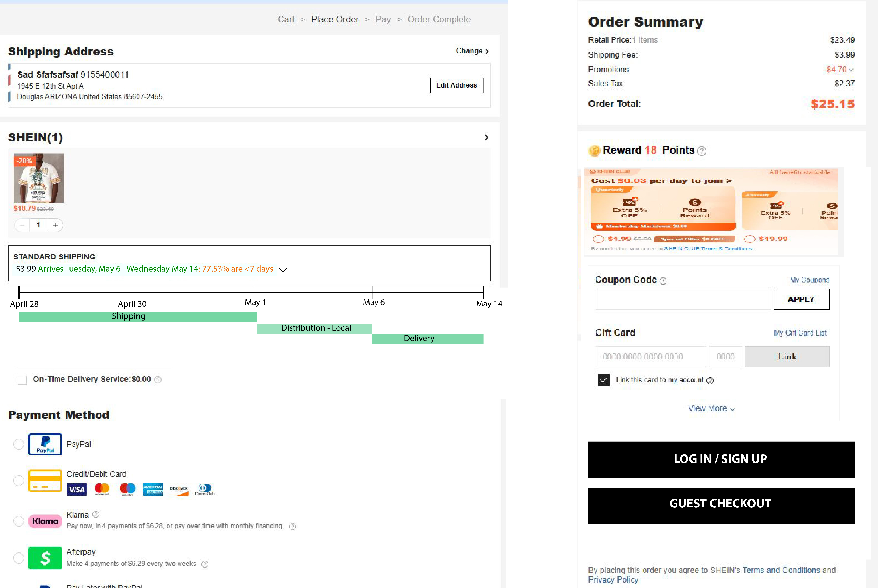Image resolution: width=878 pixels, height=588 pixels.
Task: Open the shirt product thumbnail
Action: 39,178
